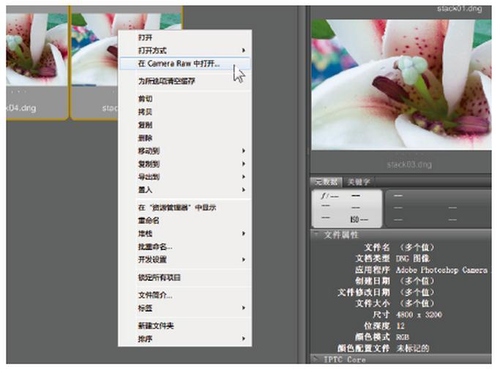
Task: Click 为所选项清空缓存 menu entry
Action: pos(185,81)
